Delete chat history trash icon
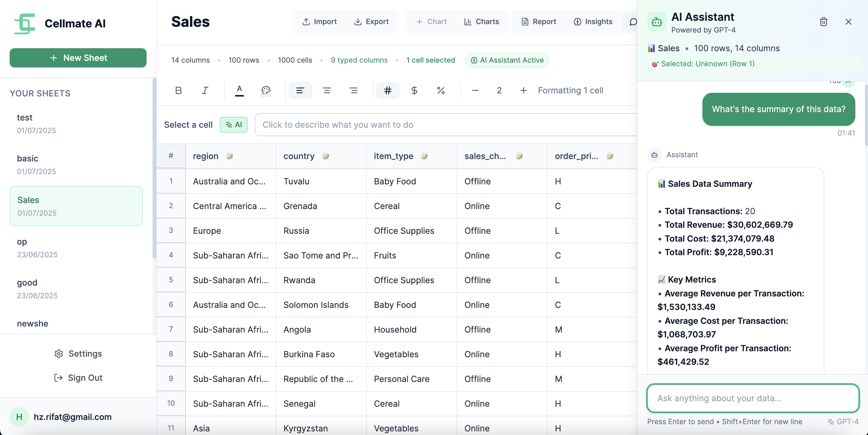Screen dimensions: 868x435 point(823,22)
